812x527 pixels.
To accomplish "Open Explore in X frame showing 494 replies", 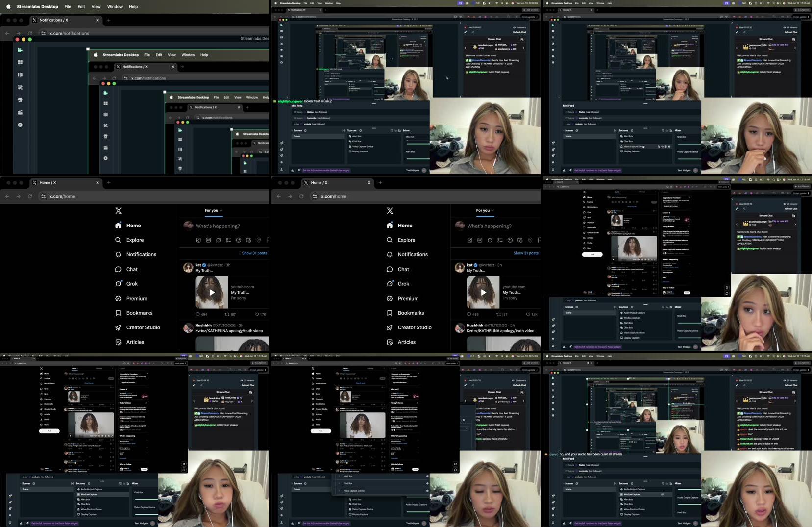I will tap(129, 240).
